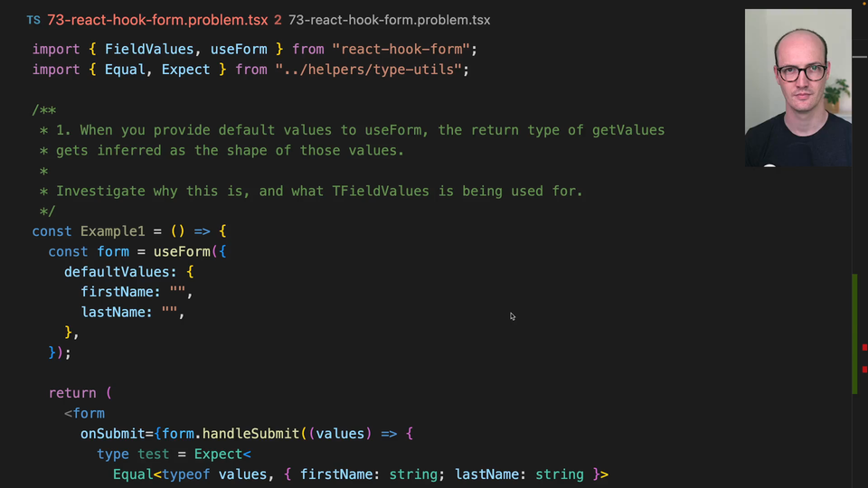Open the "../helpers/type-utils" import path
Viewport: 868px width, 488px height.
click(x=368, y=70)
